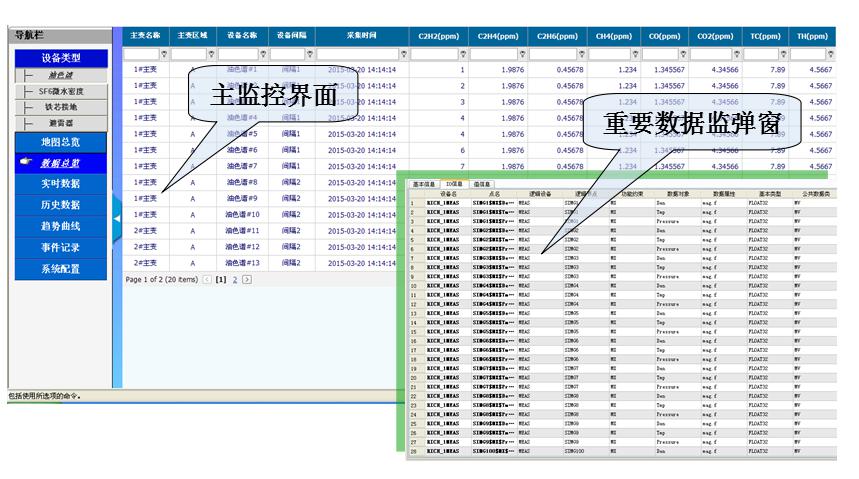The height and width of the screenshot is (479, 859).
Task: Switch to the IO信息 tab in the popup
Action: [x=454, y=184]
